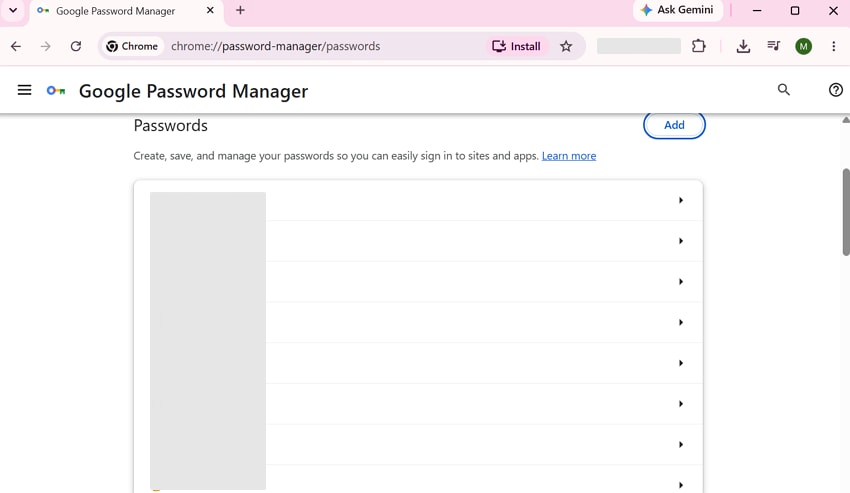Bookmark this page with the star icon
This screenshot has width=850, height=493.
[566, 46]
